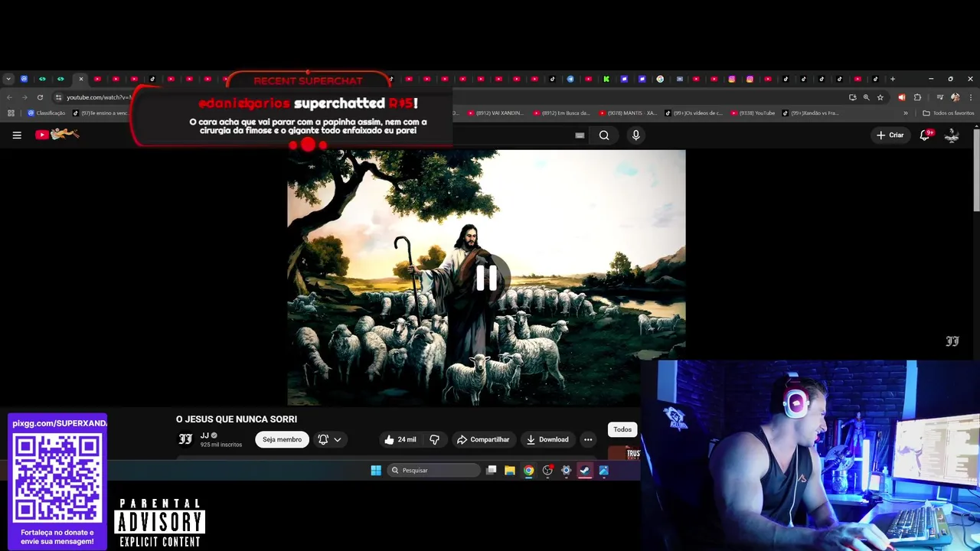Open the JJ channel avatar

(x=185, y=439)
